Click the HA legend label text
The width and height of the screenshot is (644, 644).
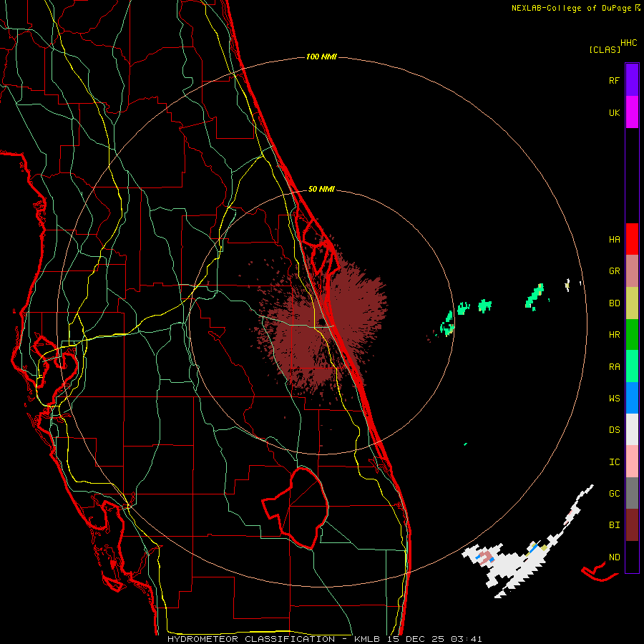pyautogui.click(x=615, y=240)
